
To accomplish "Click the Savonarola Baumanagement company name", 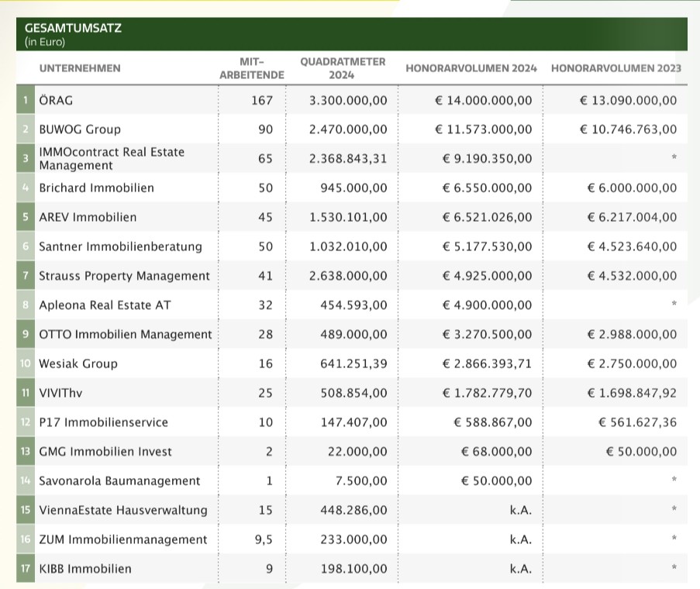I will [x=119, y=480].
